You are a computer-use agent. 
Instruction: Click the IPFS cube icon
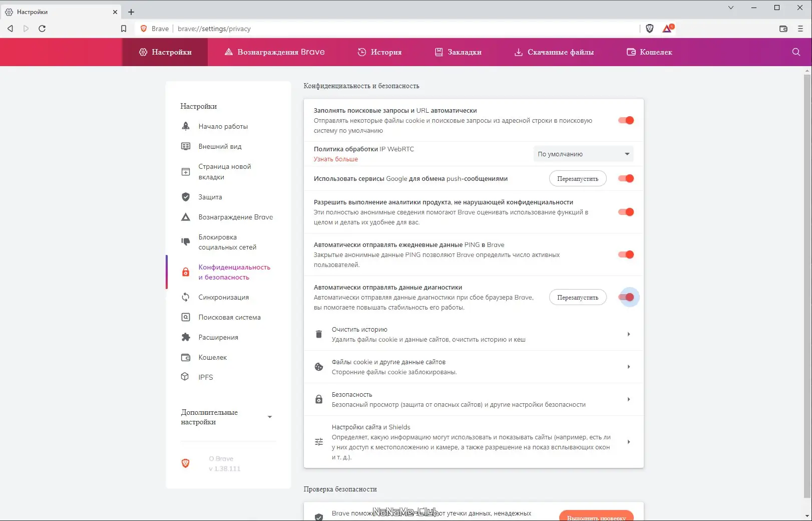click(185, 377)
